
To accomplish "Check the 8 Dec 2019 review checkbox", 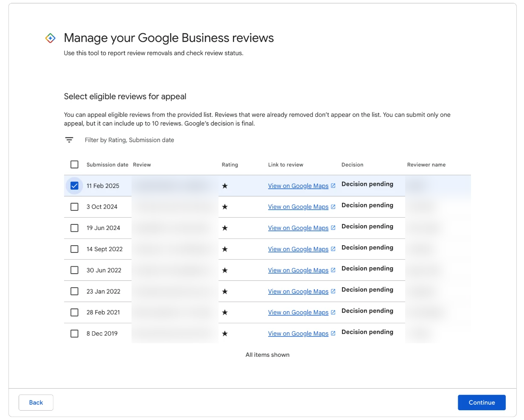I will pyautogui.click(x=74, y=333).
